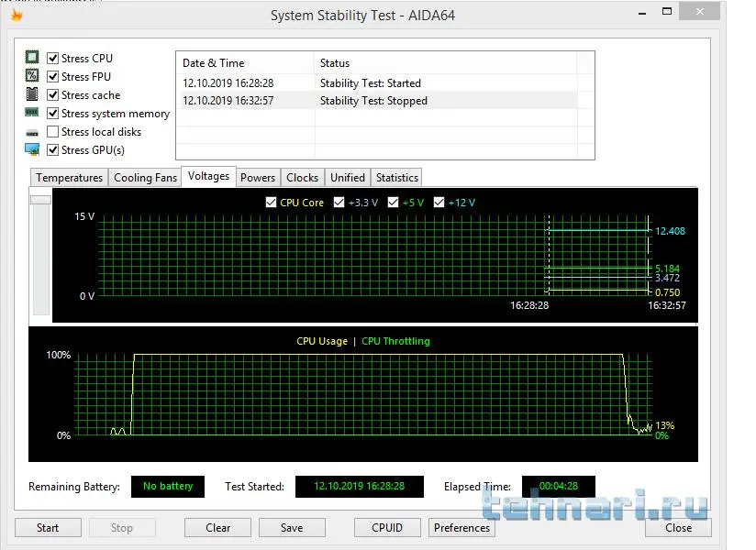Click the 16:28:28 graph time marker
Screen dimensions: 756x550
[x=529, y=305]
